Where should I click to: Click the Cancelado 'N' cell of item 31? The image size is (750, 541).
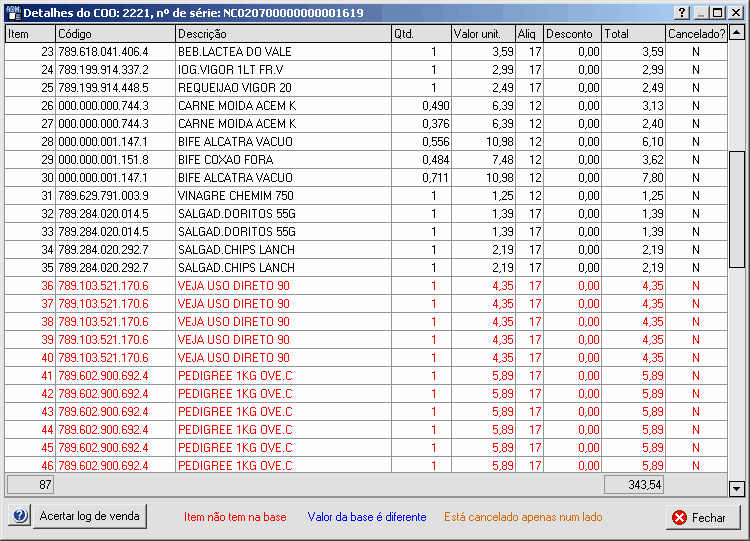pyautogui.click(x=696, y=196)
